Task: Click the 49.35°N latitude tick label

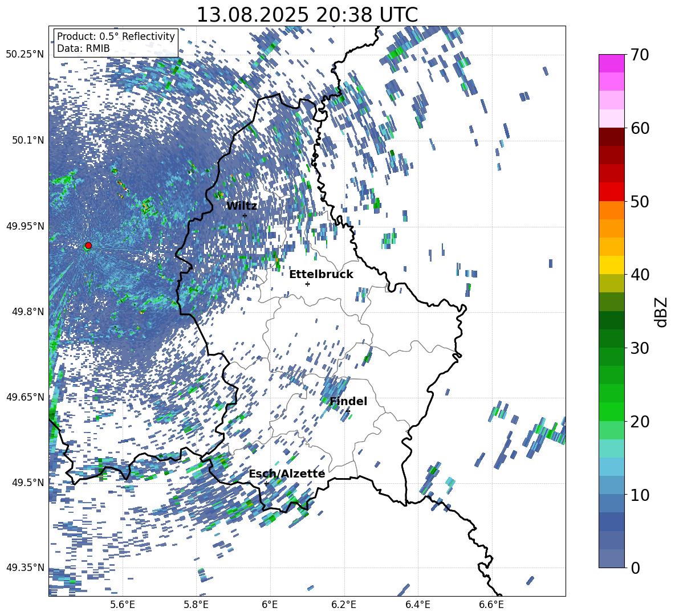Action: click(25, 568)
